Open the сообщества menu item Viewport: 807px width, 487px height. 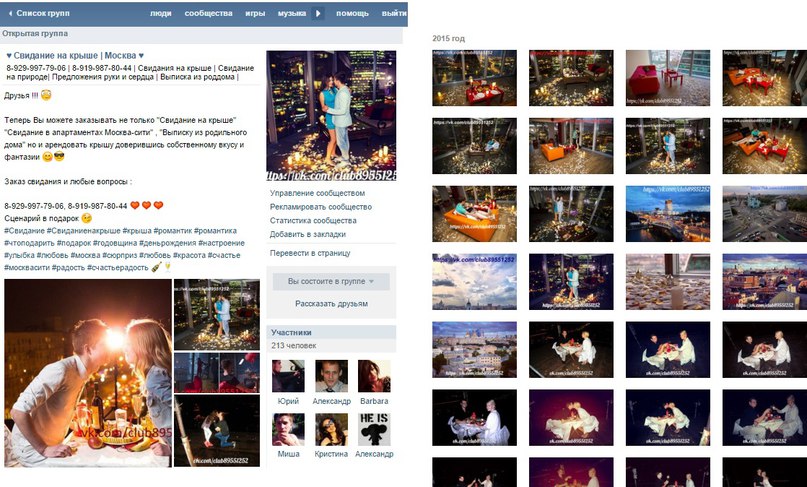[208, 13]
